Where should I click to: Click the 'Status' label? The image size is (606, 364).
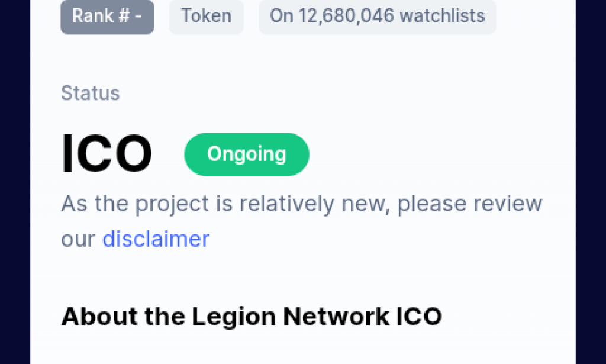[90, 93]
